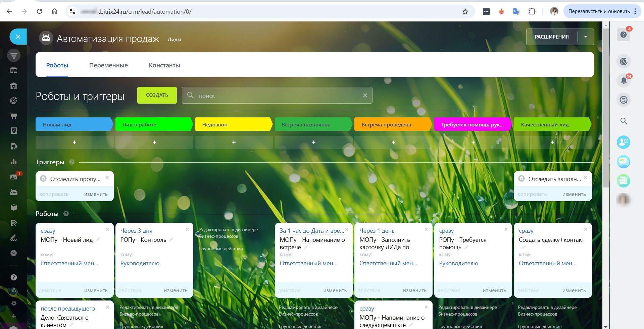The height and width of the screenshot is (329, 644).
Task: Clear the search field with X
Action: tap(365, 96)
